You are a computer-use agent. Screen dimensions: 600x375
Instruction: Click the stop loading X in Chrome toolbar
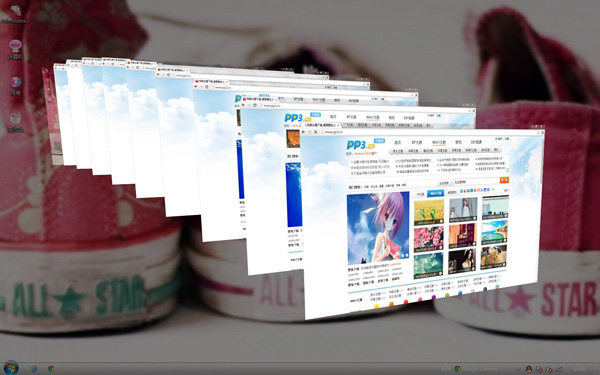tap(316, 132)
